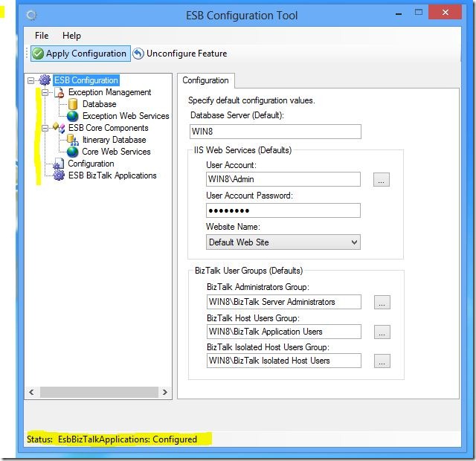Viewport: 476px width, 461px height.
Task: Select Core Web Services tree item
Action: tap(116, 152)
